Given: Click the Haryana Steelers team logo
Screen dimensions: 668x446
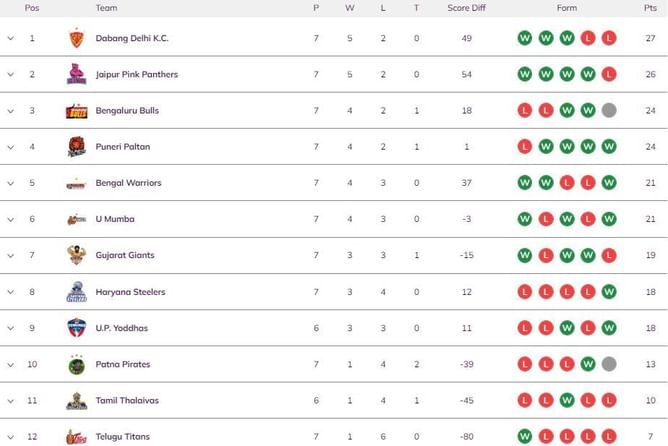Looking at the screenshot, I should 77,292.
